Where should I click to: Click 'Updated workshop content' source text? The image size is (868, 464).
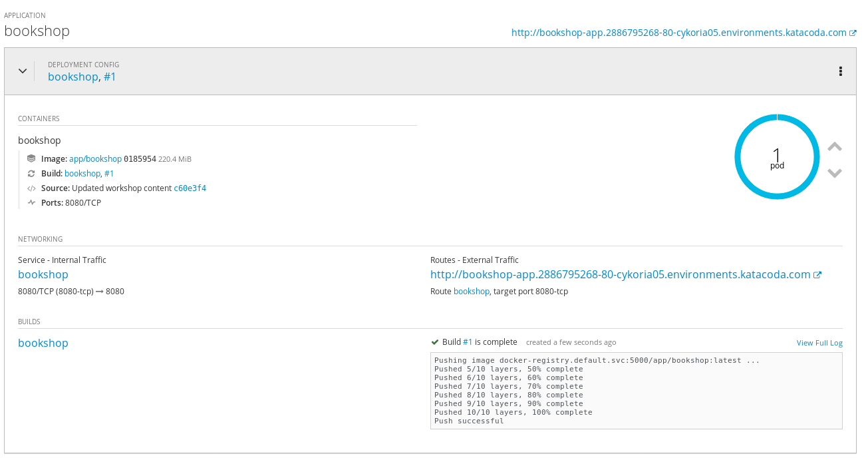(x=122, y=188)
